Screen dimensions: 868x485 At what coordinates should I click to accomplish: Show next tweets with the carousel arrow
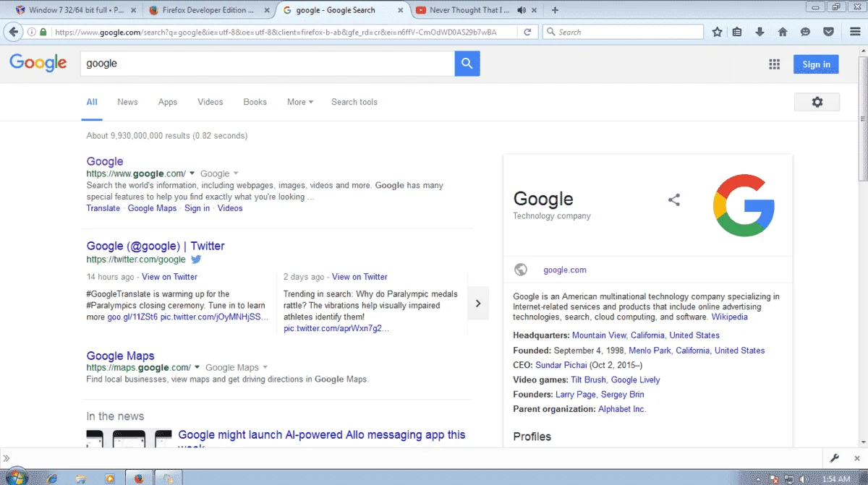pyautogui.click(x=478, y=304)
